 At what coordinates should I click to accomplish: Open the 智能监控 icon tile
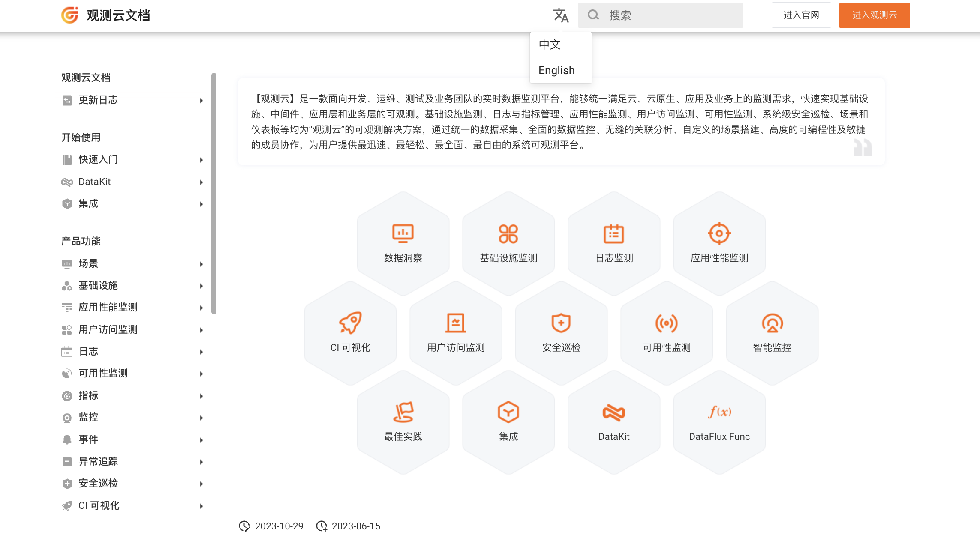pyautogui.click(x=772, y=323)
